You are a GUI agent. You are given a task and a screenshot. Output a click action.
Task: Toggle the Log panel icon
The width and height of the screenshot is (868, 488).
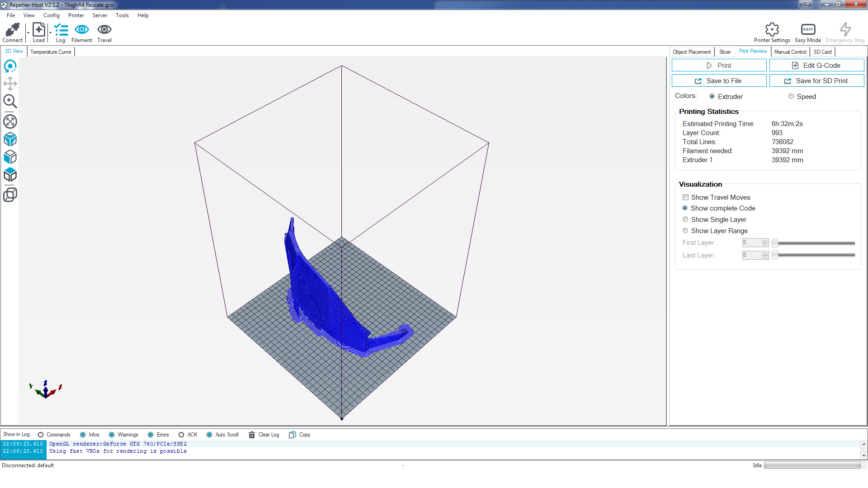click(x=61, y=30)
